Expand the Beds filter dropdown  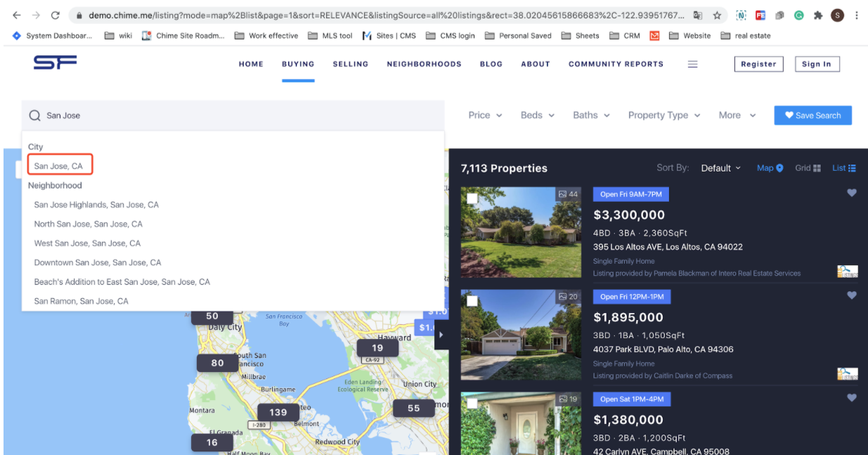click(x=538, y=115)
